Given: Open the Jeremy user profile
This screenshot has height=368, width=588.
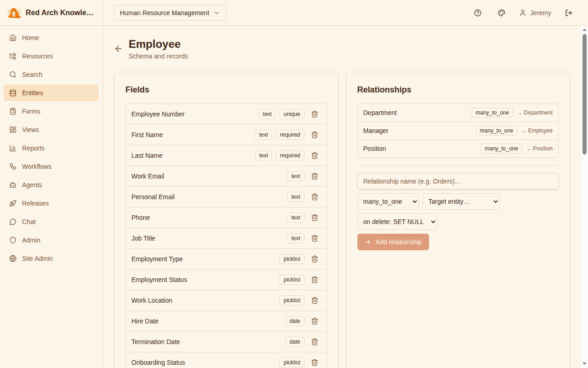Looking at the screenshot, I should 535,13.
